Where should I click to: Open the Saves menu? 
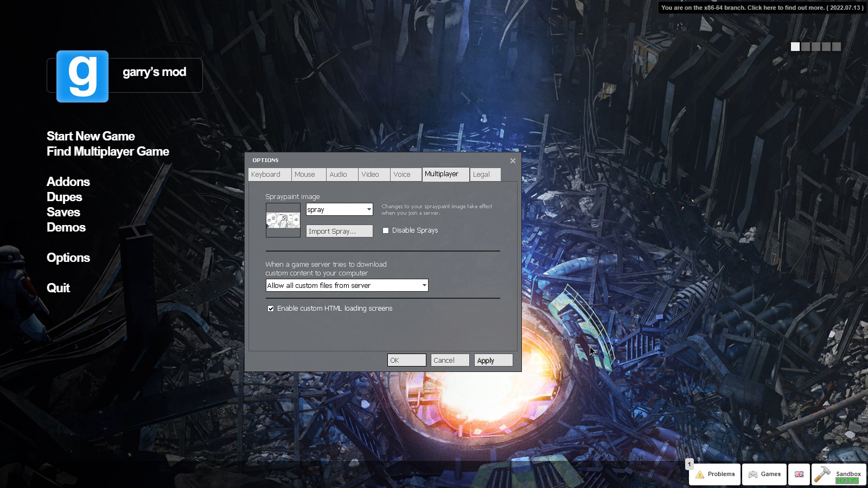tap(63, 212)
